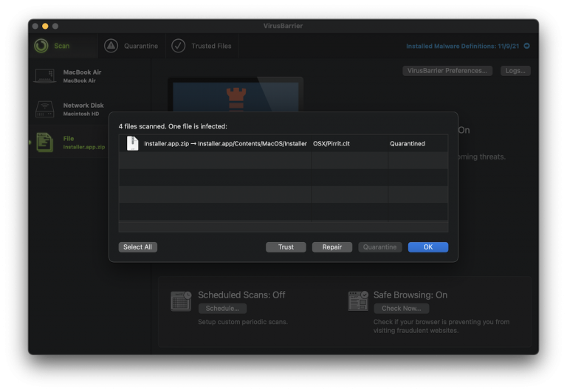The width and height of the screenshot is (567, 392).
Task: Click the Quarantine warning triangle icon
Action: coord(111,46)
